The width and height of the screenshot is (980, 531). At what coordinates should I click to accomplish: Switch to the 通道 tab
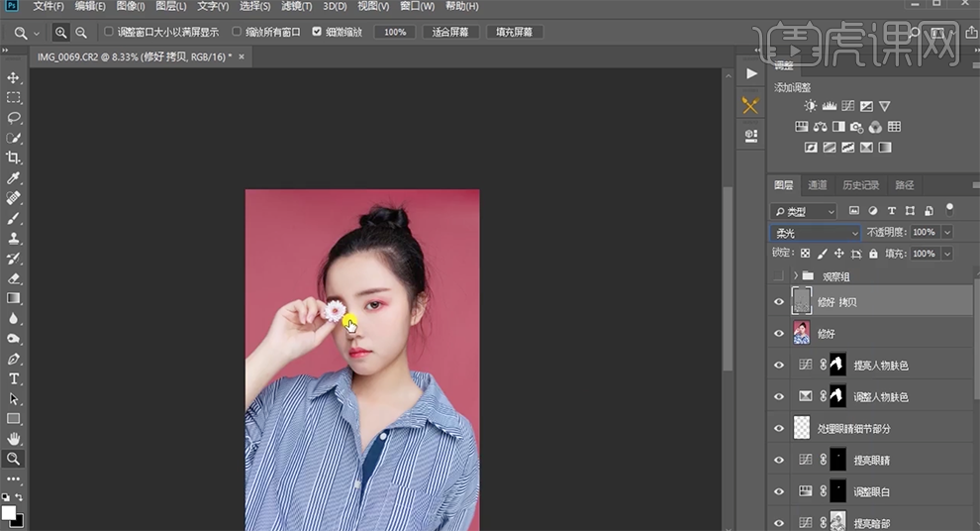(818, 185)
